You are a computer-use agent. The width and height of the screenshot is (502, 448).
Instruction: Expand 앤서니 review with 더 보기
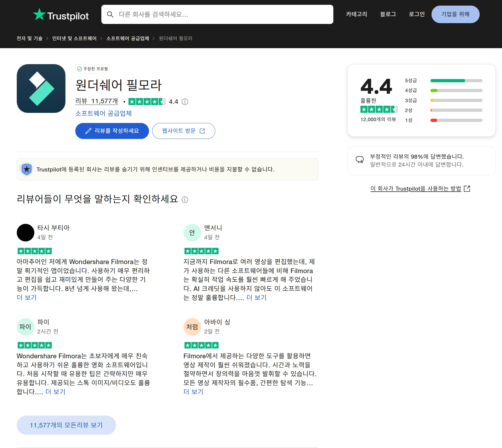tap(256, 297)
